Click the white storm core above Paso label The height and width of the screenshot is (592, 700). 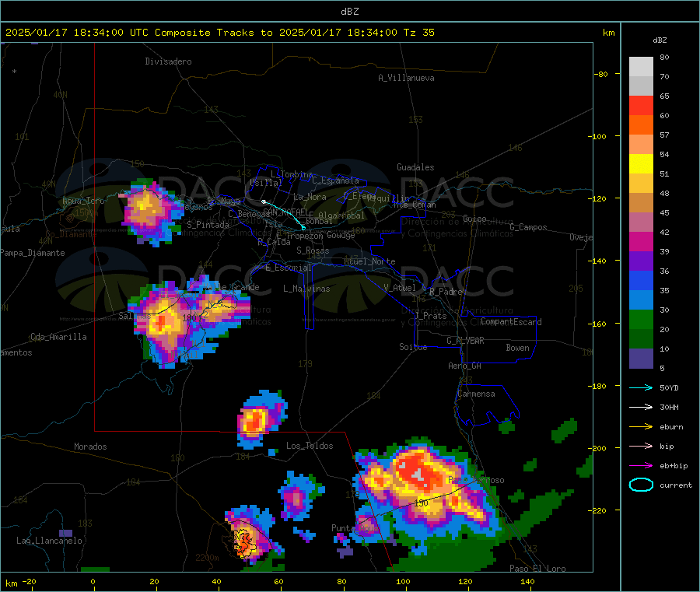418,475
